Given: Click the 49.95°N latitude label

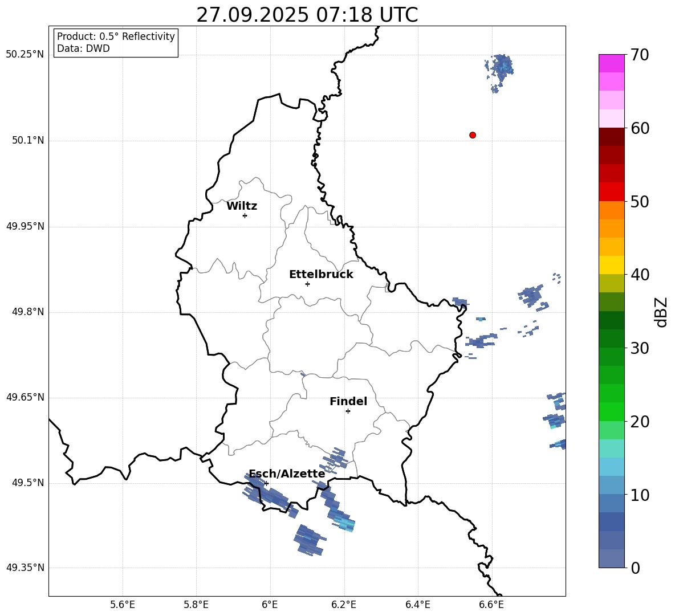Looking at the screenshot, I should (25, 226).
